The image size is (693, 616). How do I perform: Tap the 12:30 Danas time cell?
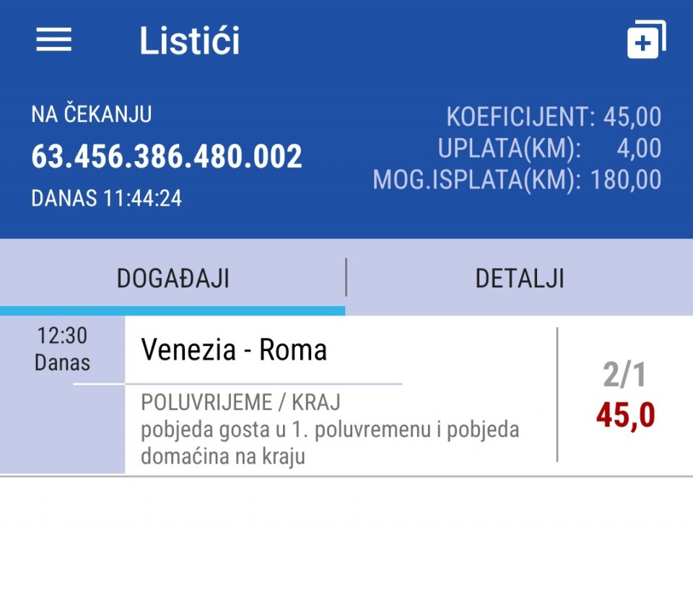[x=62, y=349]
